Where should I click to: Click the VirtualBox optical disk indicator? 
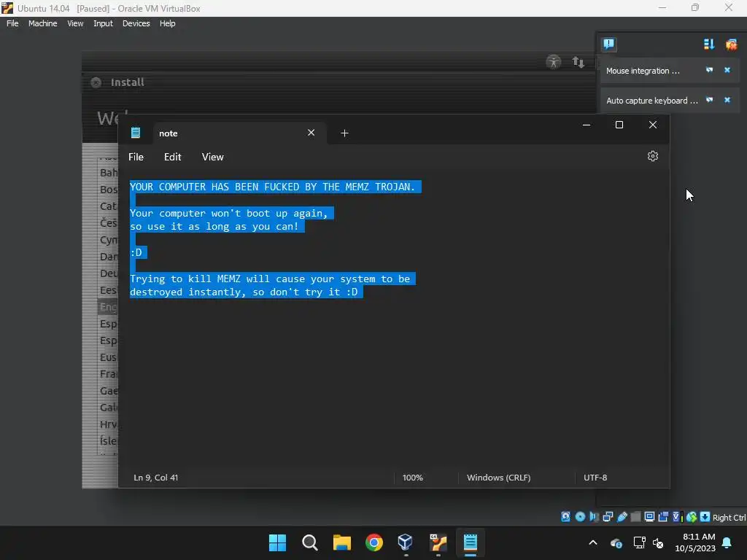click(580, 517)
